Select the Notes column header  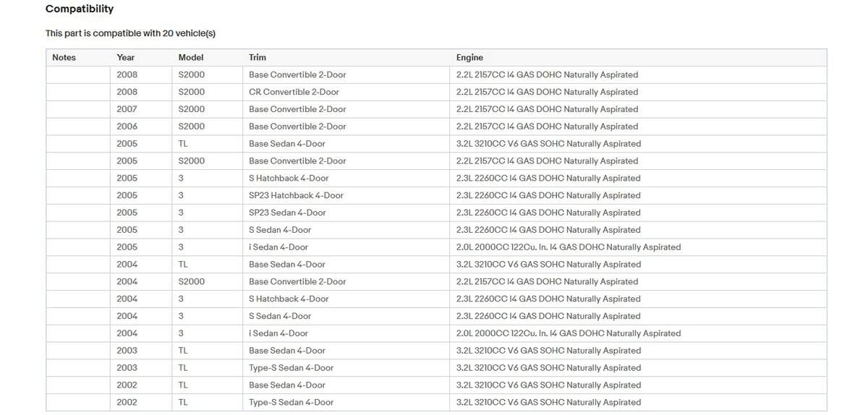(x=64, y=58)
